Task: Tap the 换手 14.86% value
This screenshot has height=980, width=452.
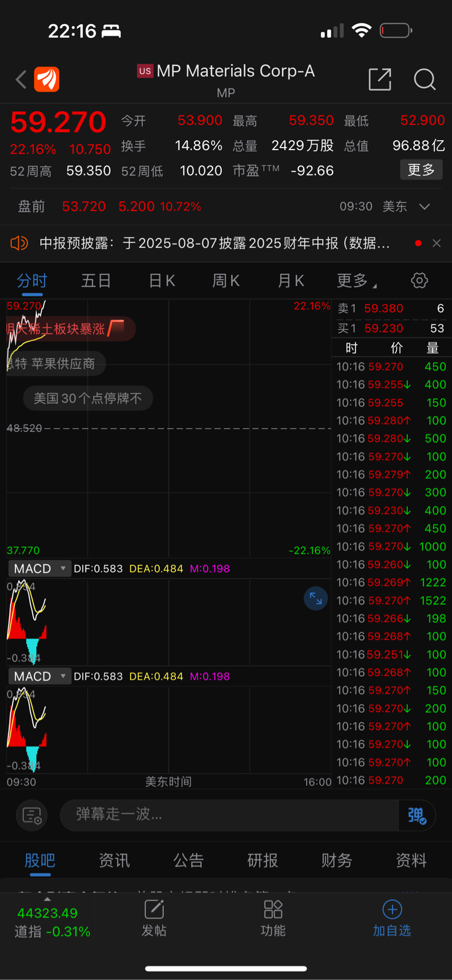Action: click(x=198, y=145)
